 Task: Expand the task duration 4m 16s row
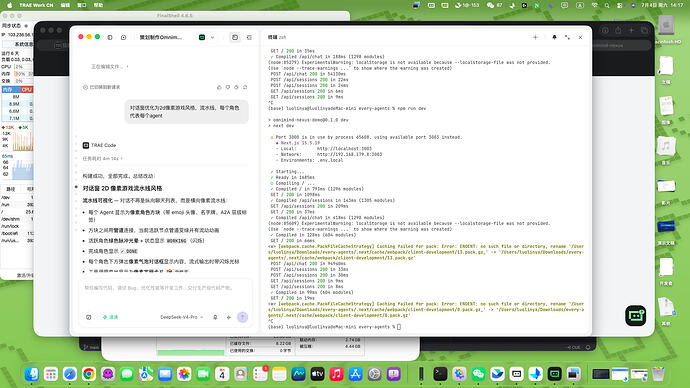[103, 158]
